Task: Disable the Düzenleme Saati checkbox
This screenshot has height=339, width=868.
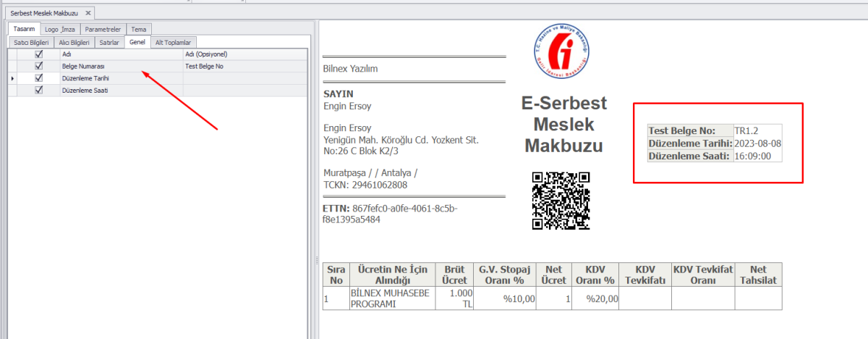Action: pos(39,90)
